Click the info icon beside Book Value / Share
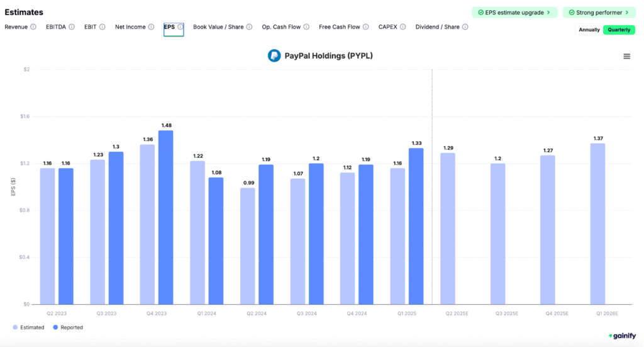The image size is (644, 347). coord(249,27)
